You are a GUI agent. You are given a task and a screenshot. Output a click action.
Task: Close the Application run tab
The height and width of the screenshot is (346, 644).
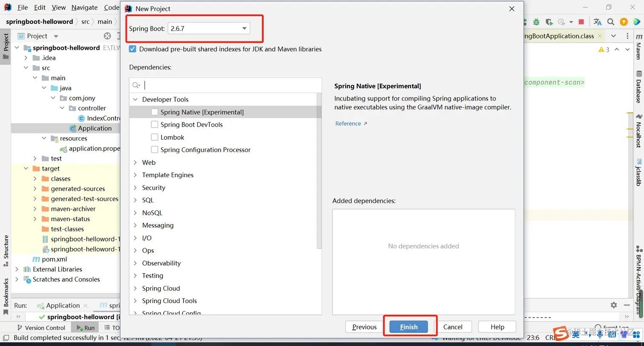pos(86,306)
